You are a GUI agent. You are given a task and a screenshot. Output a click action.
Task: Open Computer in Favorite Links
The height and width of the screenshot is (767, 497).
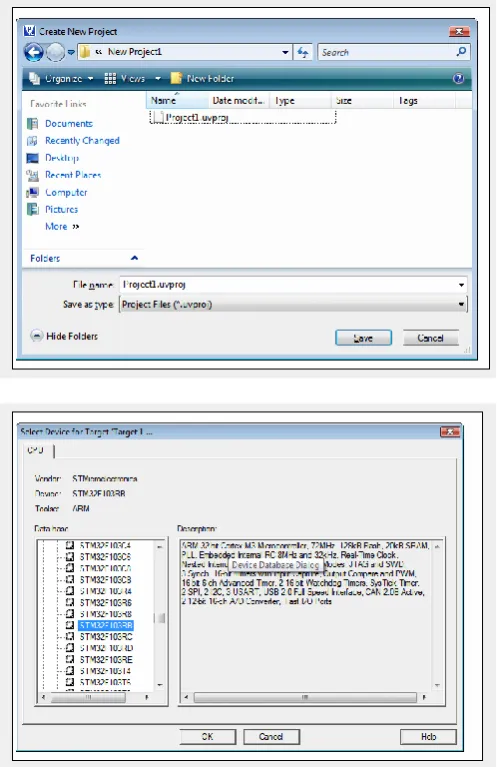(66, 192)
